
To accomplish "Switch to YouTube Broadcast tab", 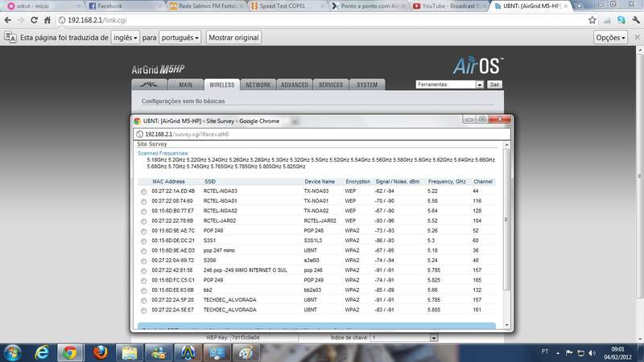I will (x=448, y=6).
